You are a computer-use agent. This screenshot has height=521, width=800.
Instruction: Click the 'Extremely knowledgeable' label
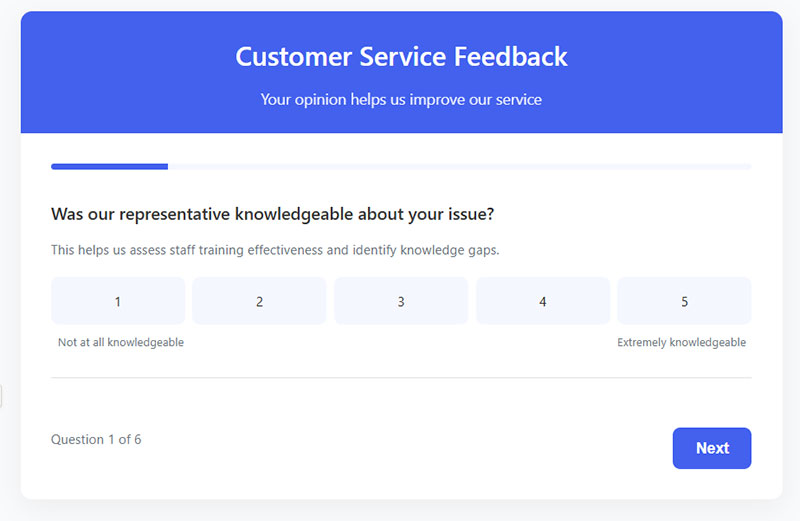point(682,342)
